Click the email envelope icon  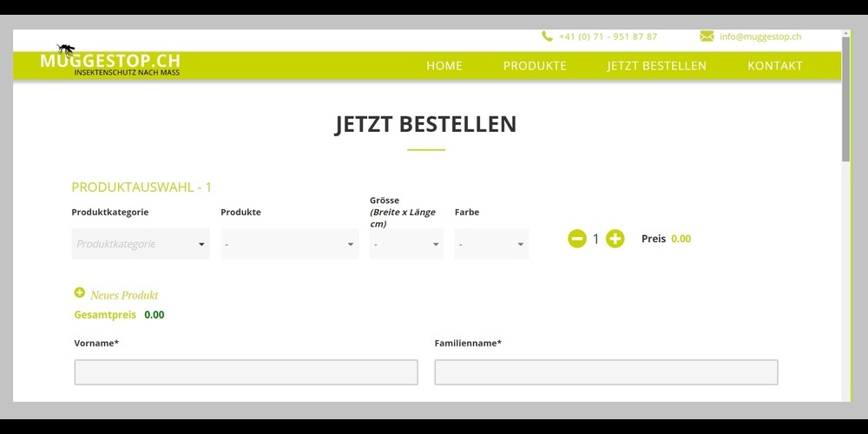[x=707, y=36]
